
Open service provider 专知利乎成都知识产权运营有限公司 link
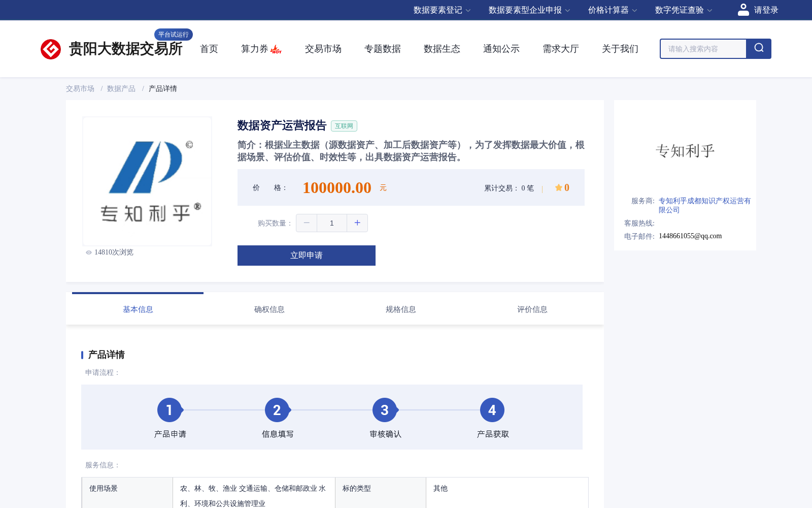pyautogui.click(x=704, y=205)
